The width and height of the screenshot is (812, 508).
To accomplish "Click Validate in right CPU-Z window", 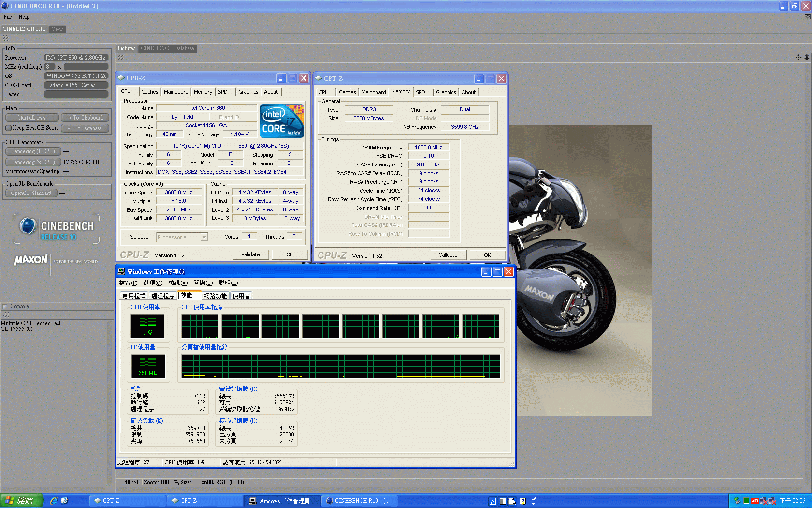I will pos(448,255).
